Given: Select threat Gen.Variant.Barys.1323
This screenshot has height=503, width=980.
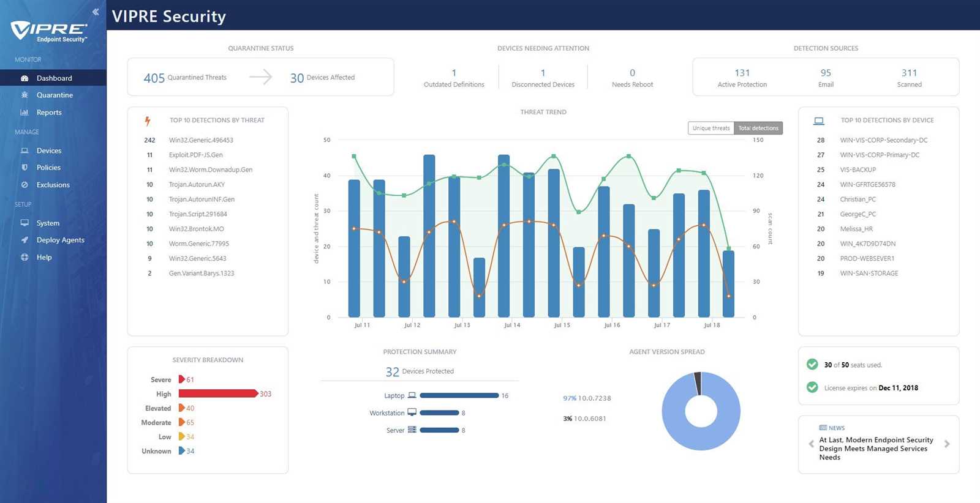Looking at the screenshot, I should 202,274.
